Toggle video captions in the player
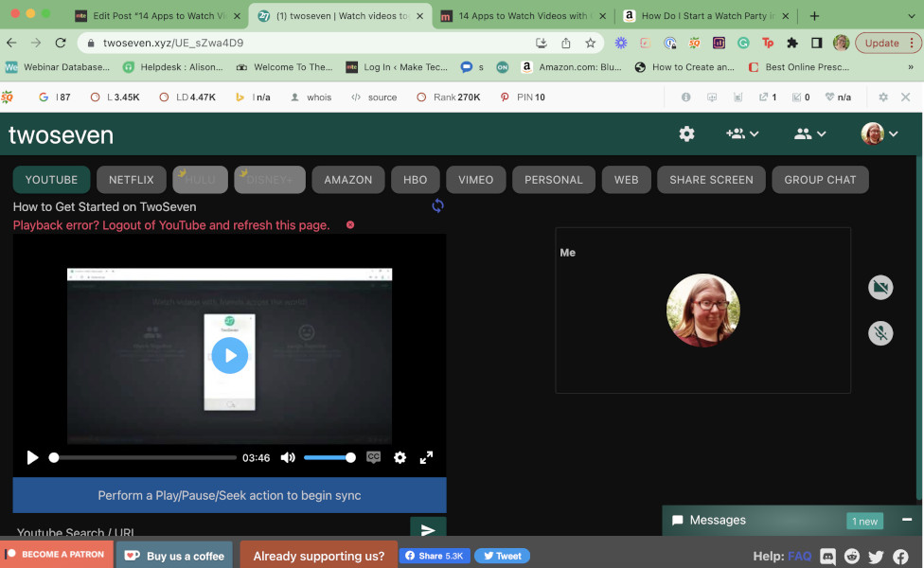The height and width of the screenshot is (568, 924). pyautogui.click(x=373, y=457)
